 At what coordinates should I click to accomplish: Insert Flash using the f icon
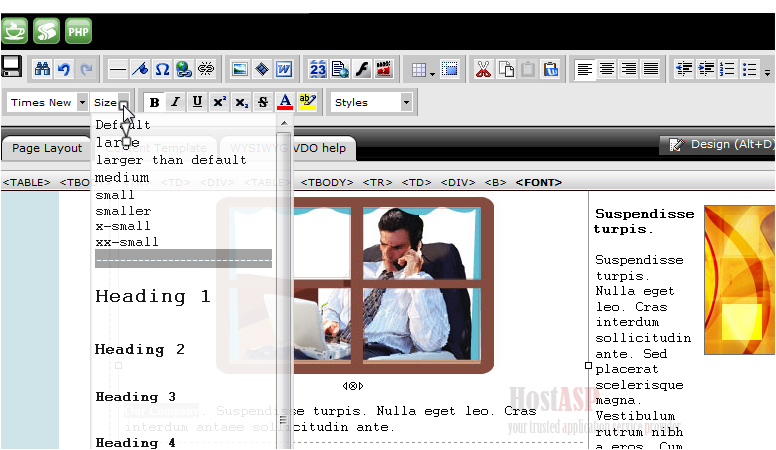pyautogui.click(x=362, y=69)
